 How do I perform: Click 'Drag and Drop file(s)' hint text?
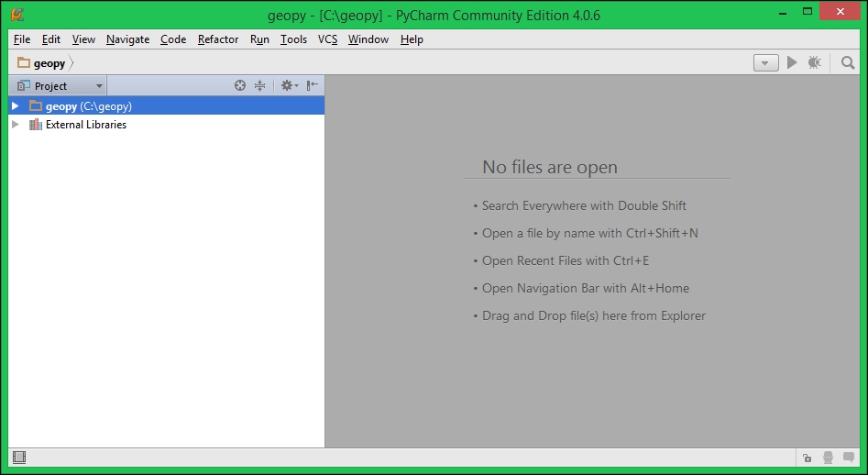pos(594,315)
